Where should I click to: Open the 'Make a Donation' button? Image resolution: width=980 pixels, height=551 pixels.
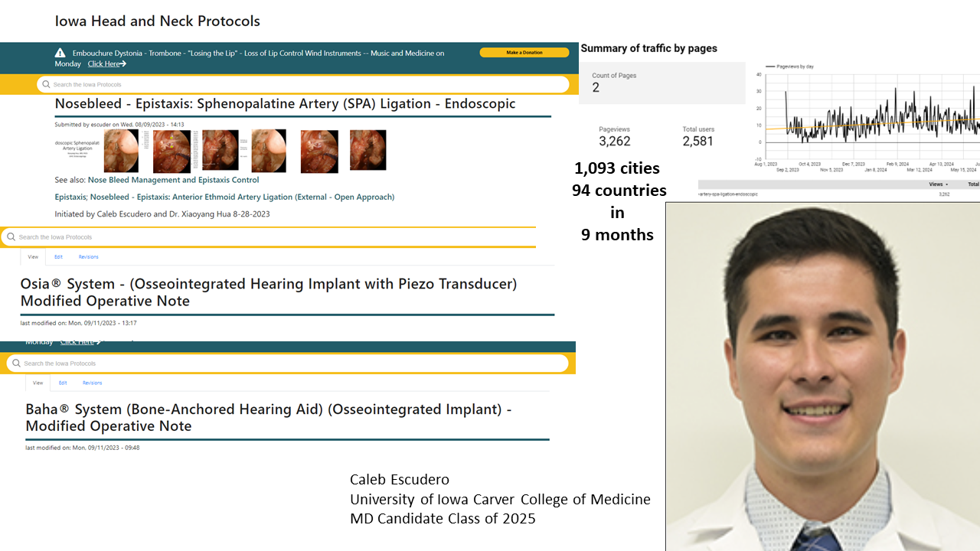pyautogui.click(x=524, y=53)
